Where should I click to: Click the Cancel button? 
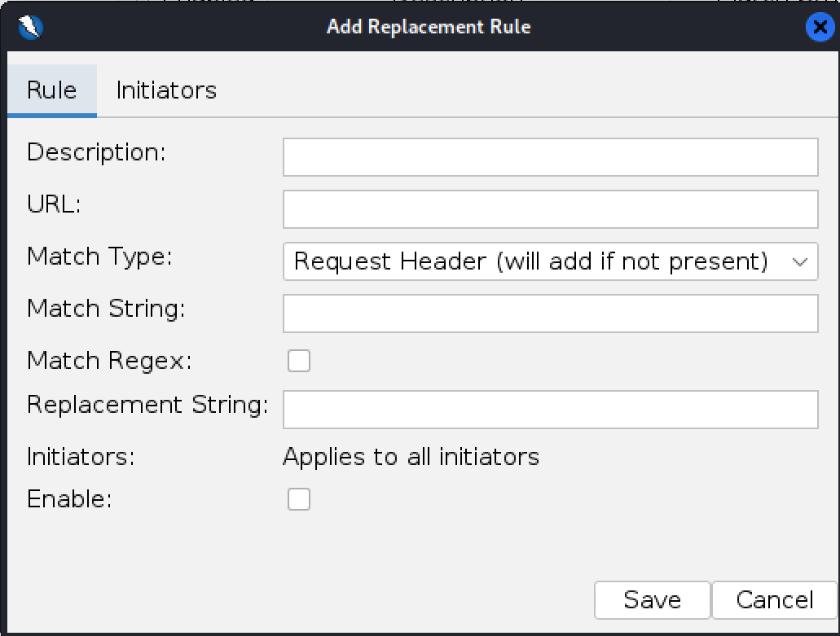pos(775,600)
